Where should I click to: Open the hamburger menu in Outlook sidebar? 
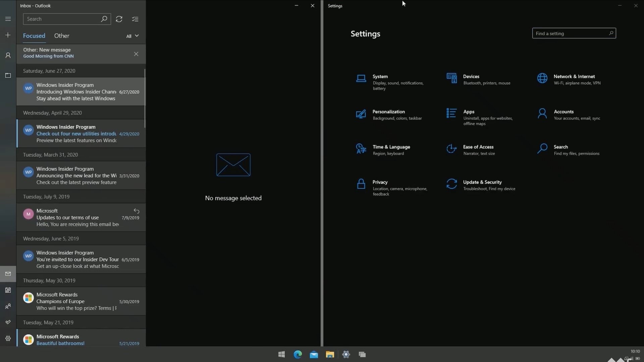(x=8, y=19)
